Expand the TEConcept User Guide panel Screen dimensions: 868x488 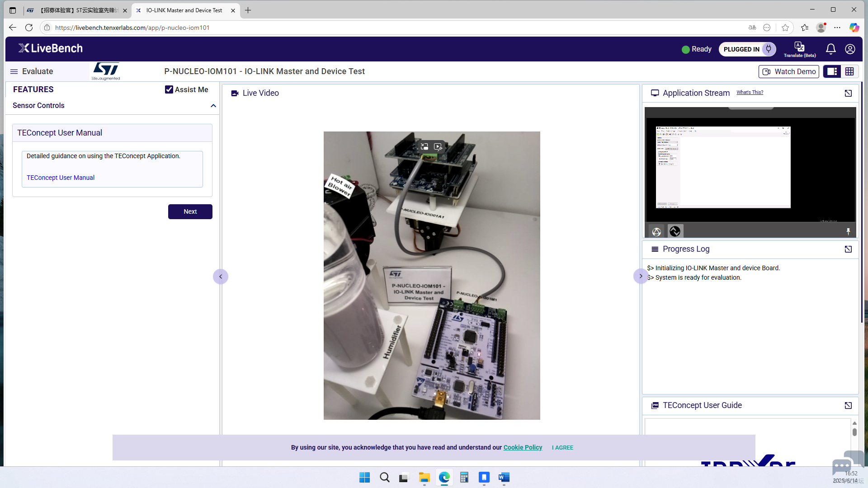[848, 406]
